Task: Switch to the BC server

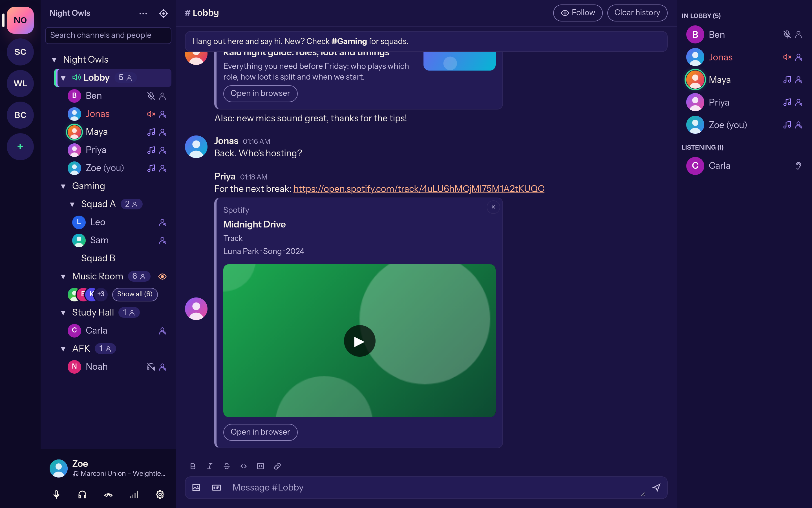Action: tap(20, 115)
